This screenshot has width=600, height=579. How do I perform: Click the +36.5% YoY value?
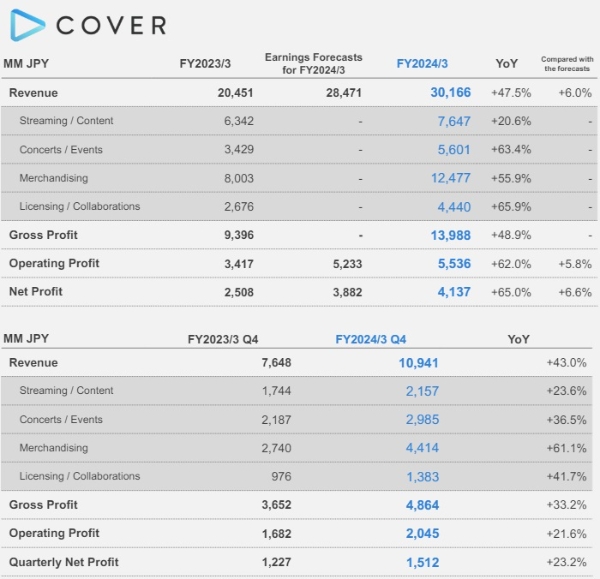(x=566, y=420)
